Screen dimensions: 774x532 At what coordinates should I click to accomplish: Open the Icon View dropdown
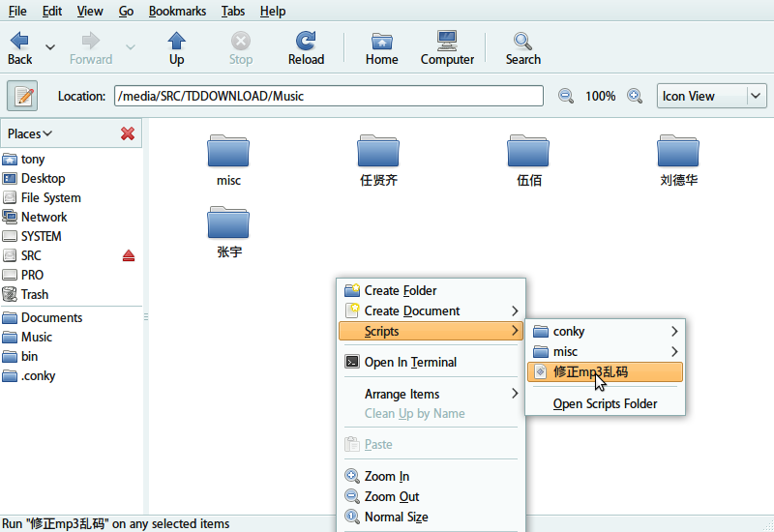pyautogui.click(x=711, y=96)
